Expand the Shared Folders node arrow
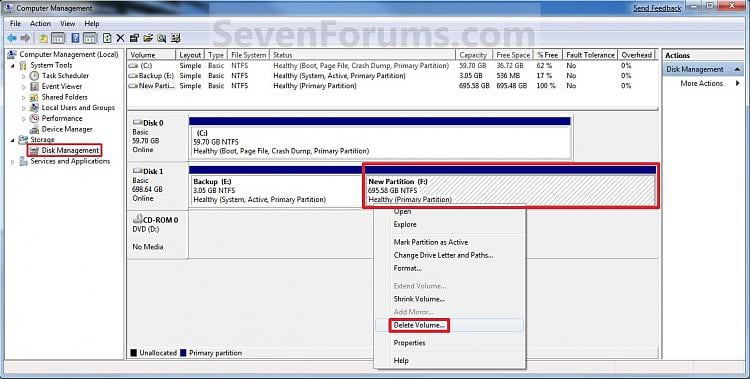 [x=24, y=97]
